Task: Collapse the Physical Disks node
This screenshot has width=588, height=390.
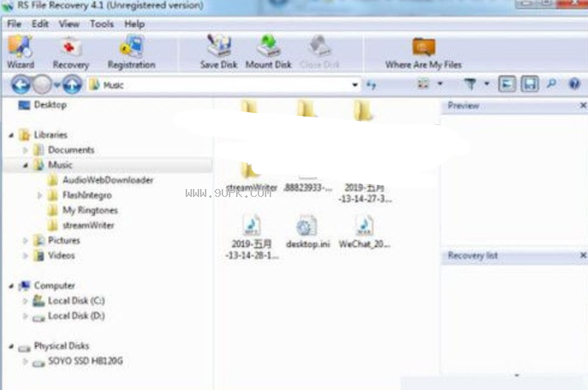Action: (11, 346)
